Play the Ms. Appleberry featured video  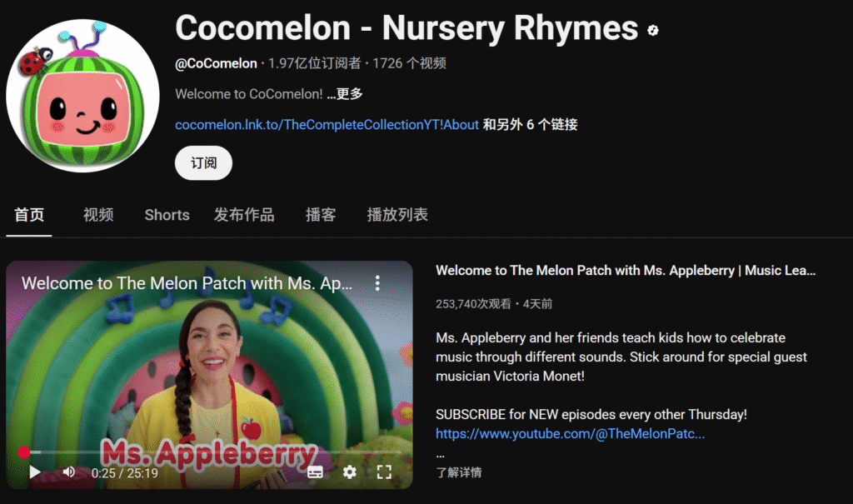coord(35,472)
